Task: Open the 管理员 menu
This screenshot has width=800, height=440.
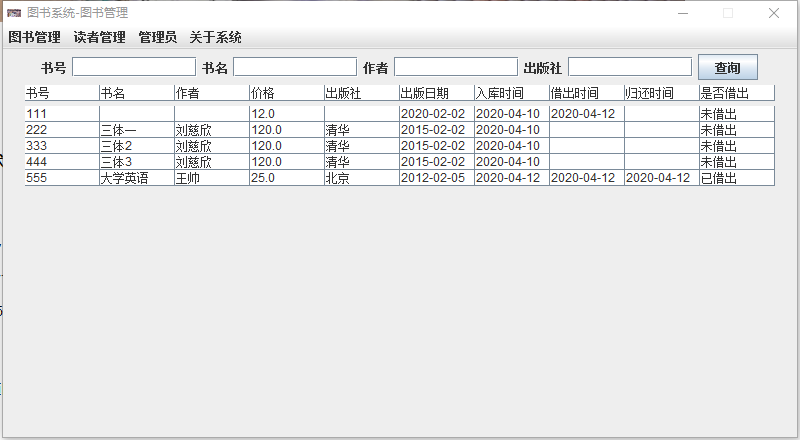Action: click(x=158, y=37)
